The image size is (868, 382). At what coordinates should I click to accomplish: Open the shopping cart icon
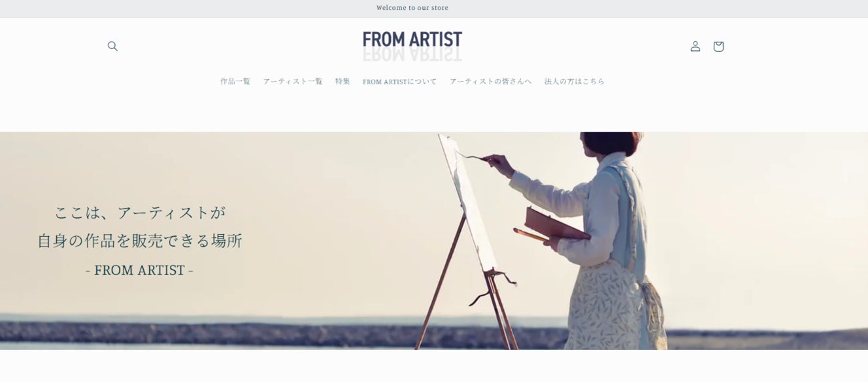pos(718,46)
